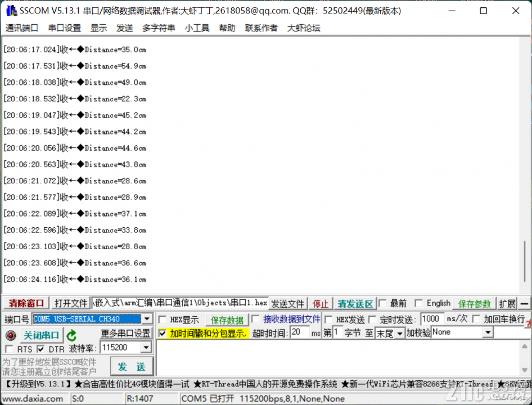Open the 加校验 None dropdown

(488, 332)
